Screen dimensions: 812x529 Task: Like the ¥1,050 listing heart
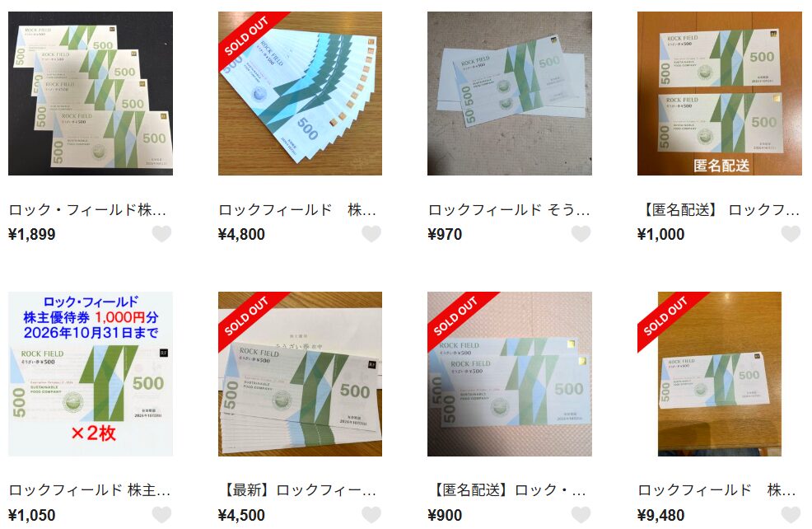click(161, 515)
